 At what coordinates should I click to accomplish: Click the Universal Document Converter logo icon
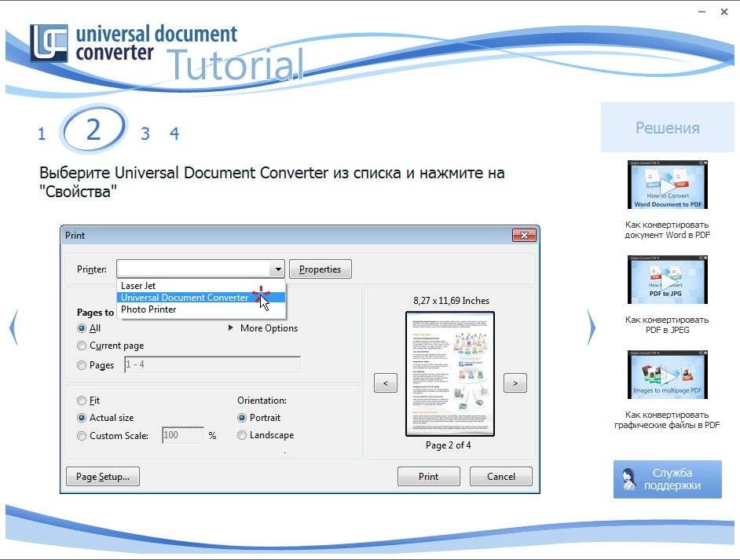(49, 43)
